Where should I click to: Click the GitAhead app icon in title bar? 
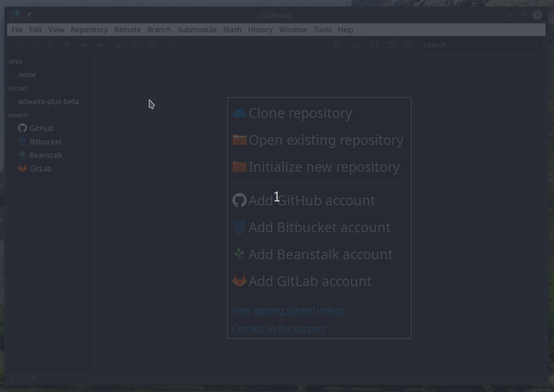point(15,15)
